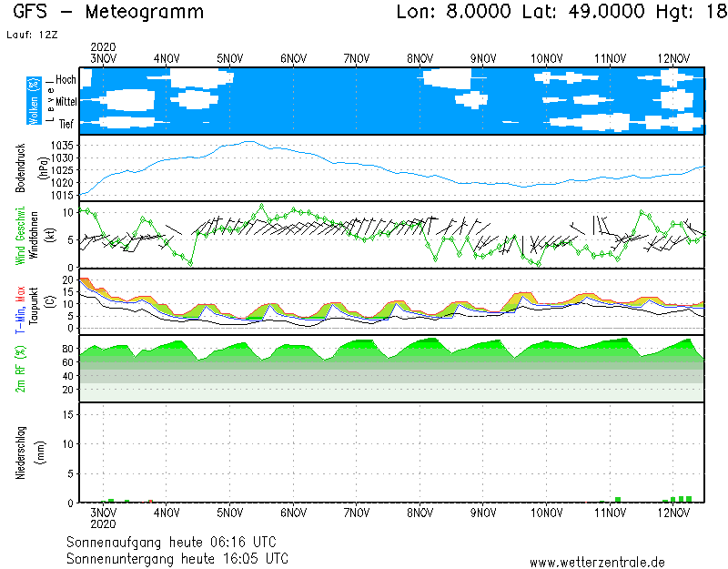Select the 20 tick on the temperature axis

point(68,280)
